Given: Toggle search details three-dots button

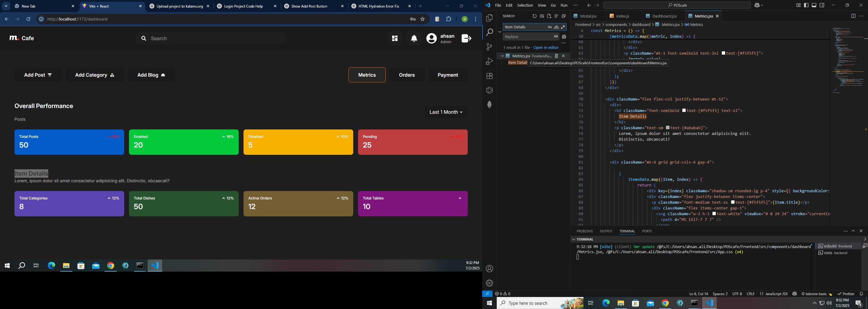Looking at the screenshot, I should pos(563,43).
